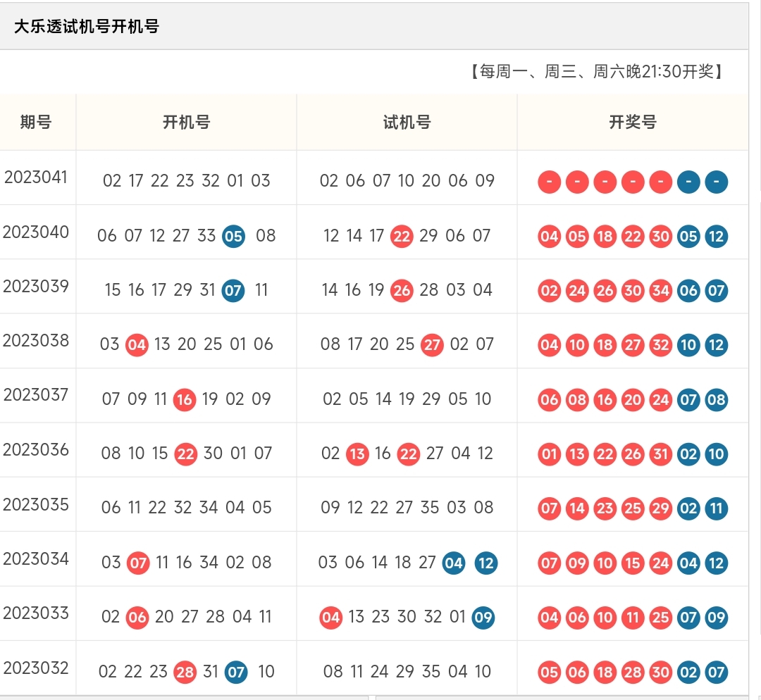761x700 pixels.
Task: Click red 05 ball in 开奖号 of 2023032
Action: click(550, 673)
